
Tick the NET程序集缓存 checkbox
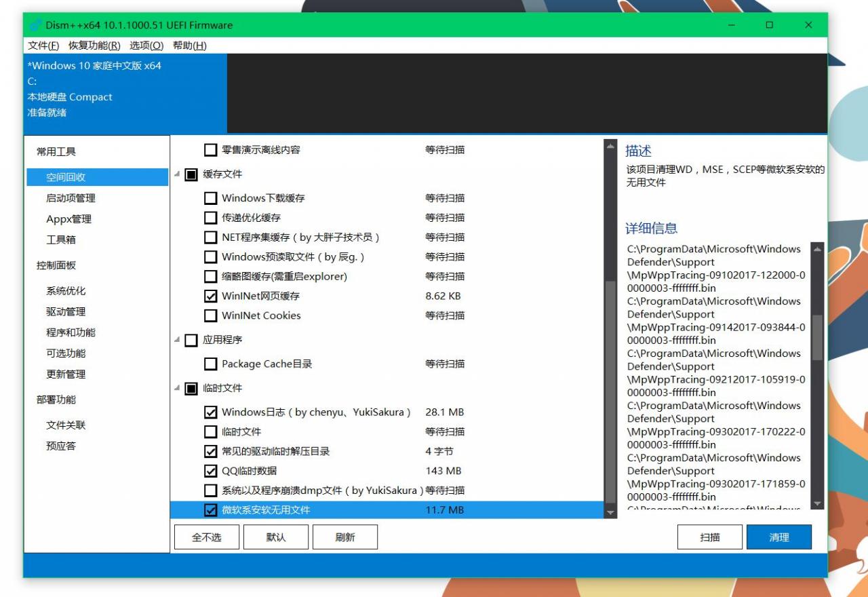point(211,238)
